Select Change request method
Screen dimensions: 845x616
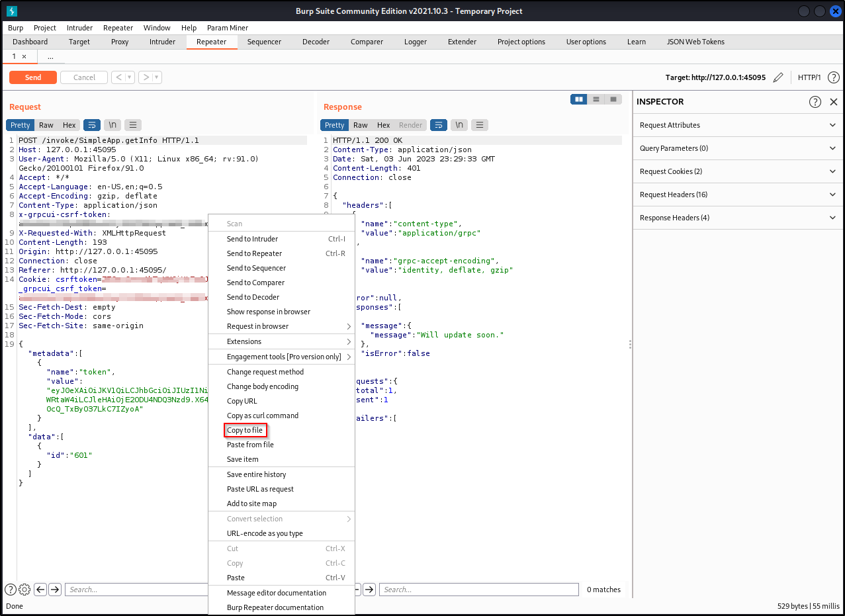coord(281,372)
